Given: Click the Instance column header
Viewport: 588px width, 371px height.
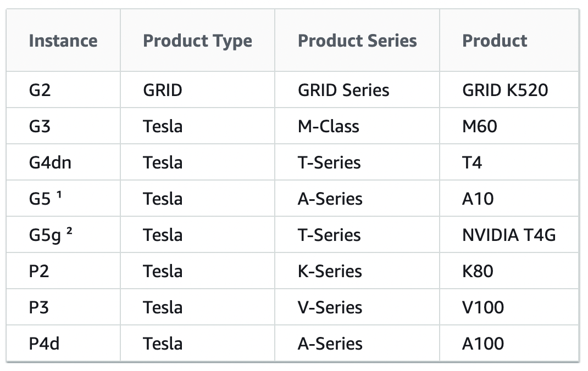Looking at the screenshot, I should [x=63, y=41].
